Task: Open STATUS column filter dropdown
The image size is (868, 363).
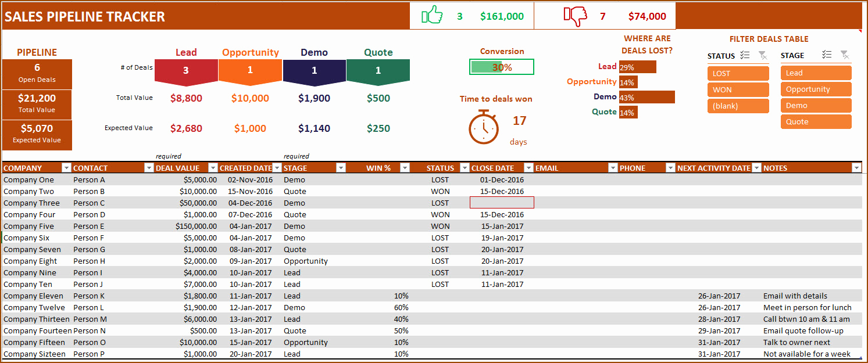Action: [465, 168]
